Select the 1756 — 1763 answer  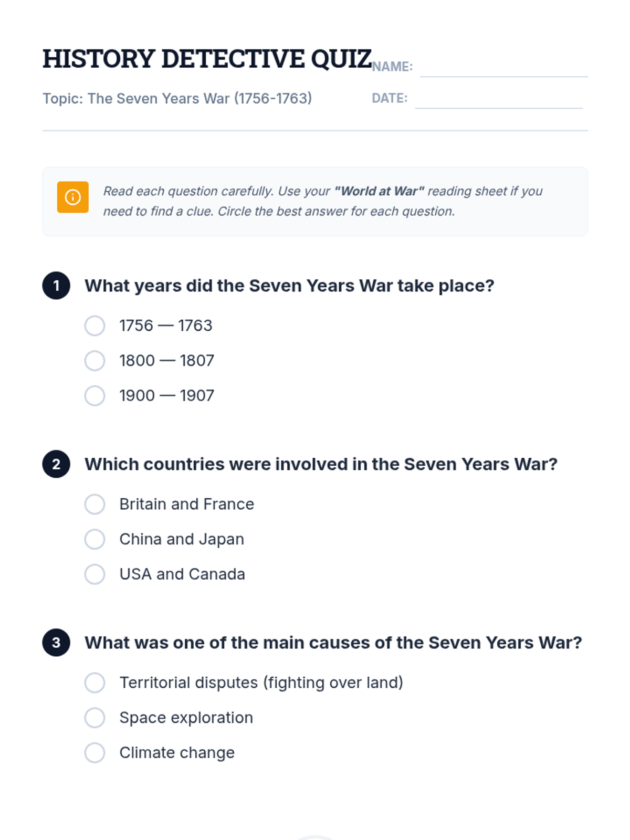tap(95, 325)
